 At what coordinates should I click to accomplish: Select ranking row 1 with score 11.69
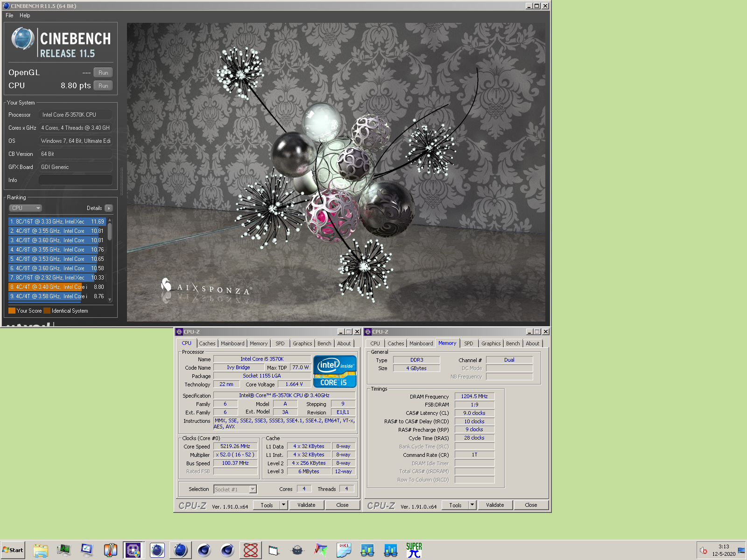[57, 222]
